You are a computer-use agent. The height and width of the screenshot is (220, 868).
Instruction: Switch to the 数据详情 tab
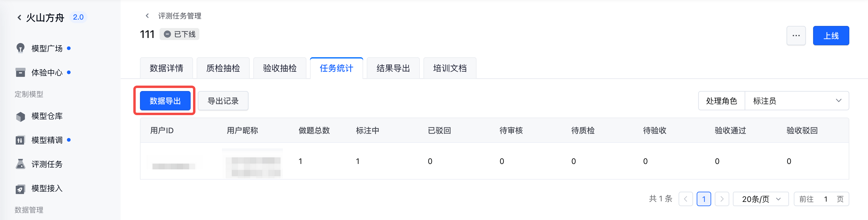(166, 68)
